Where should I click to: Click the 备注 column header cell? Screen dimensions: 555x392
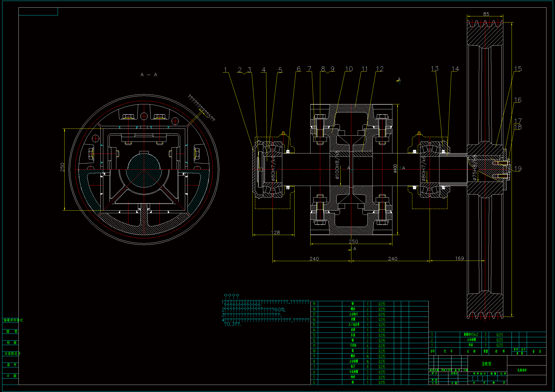[x=537, y=351]
